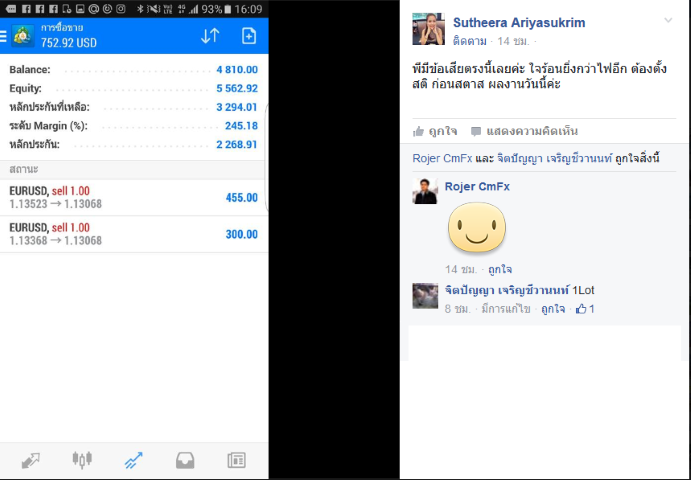This screenshot has height=480, width=691.
Task: Create a new order with the plus document icon
Action: click(x=249, y=36)
